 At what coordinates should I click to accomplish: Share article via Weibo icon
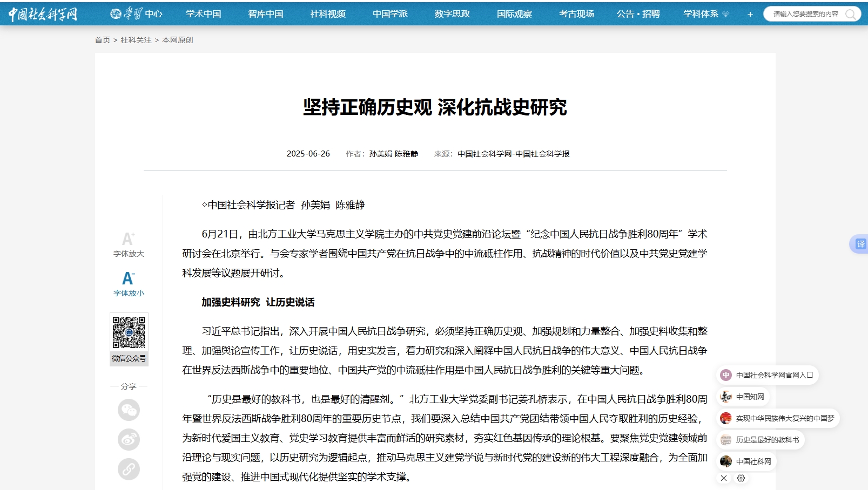point(129,440)
